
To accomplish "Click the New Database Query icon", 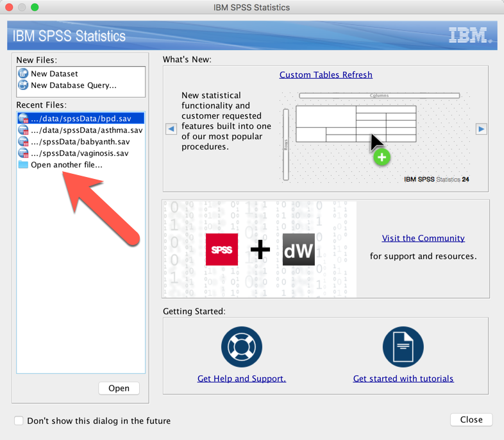I will pos(23,85).
